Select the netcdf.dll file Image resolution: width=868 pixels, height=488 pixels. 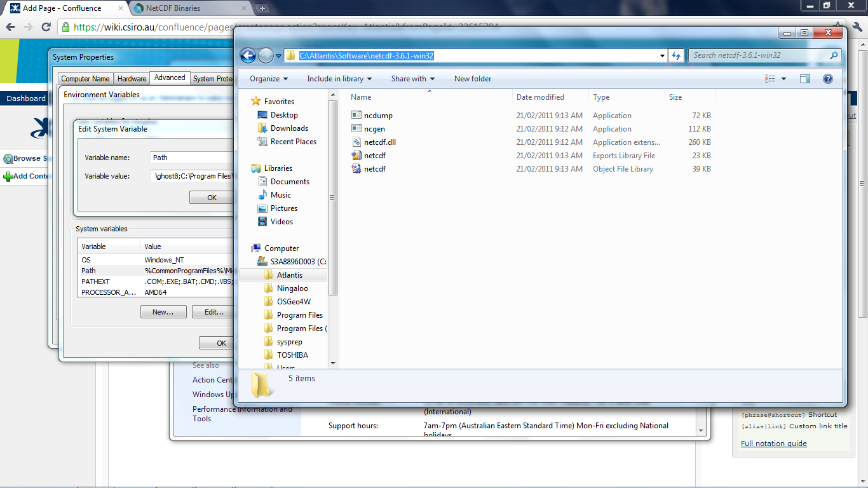click(x=379, y=142)
